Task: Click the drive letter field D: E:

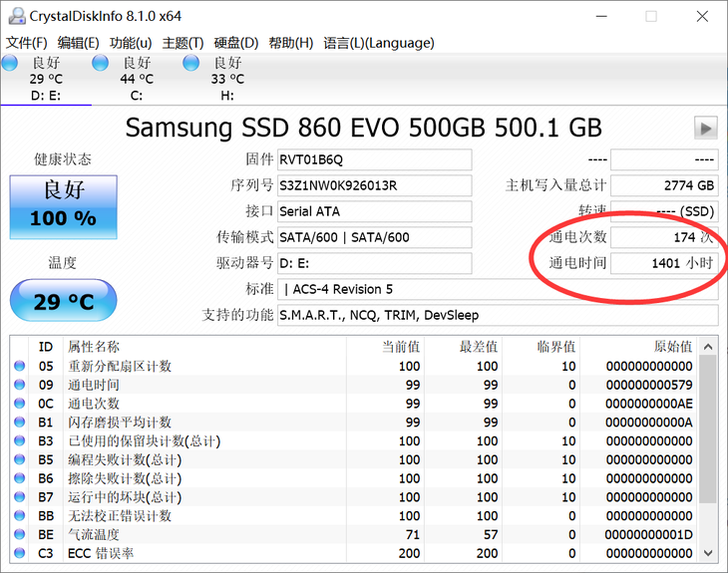Action: (x=374, y=263)
